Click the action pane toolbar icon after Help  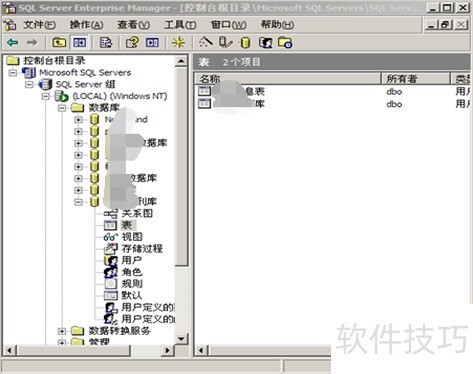click(x=152, y=42)
